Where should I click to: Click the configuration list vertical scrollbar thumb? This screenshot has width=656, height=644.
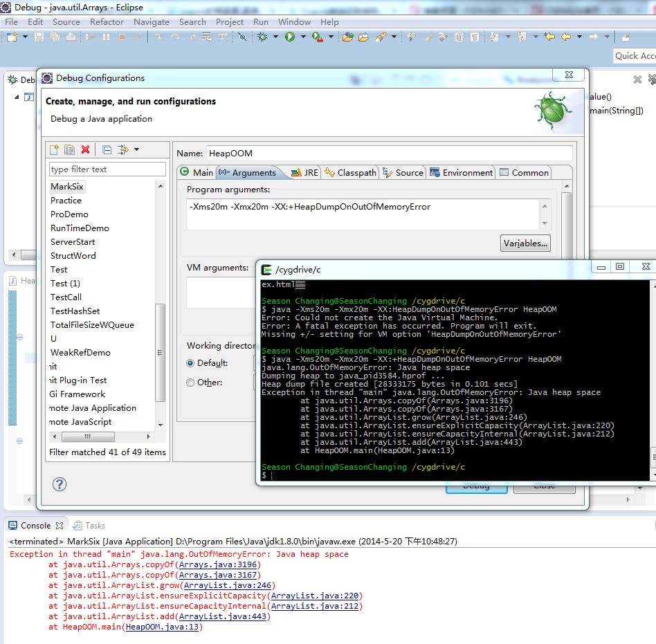pyautogui.click(x=161, y=352)
